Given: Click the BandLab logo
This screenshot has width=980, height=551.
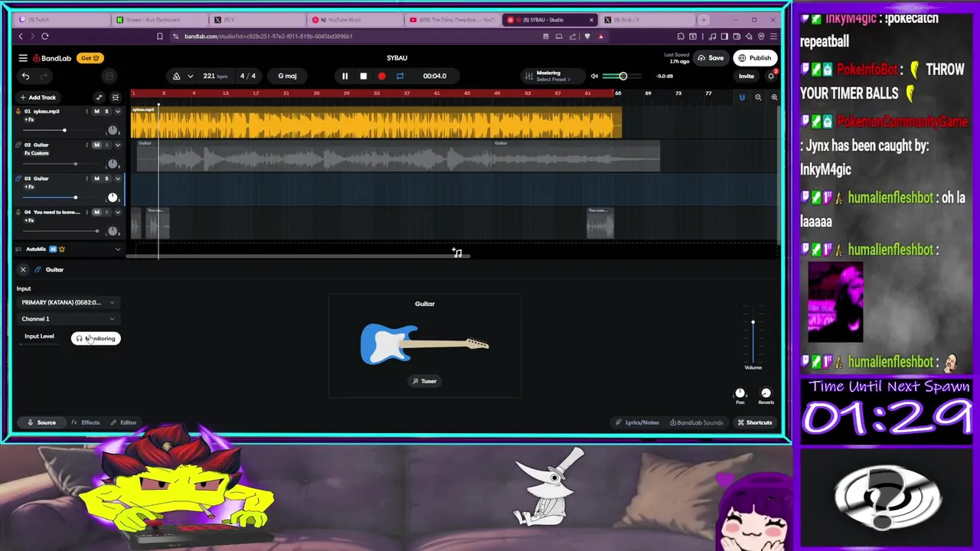Looking at the screenshot, I should click(52, 58).
